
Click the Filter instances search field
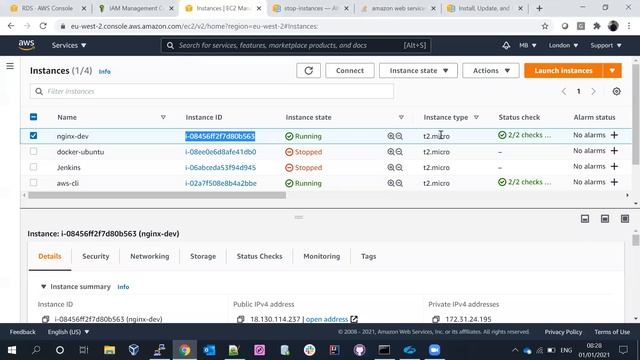(x=212, y=91)
